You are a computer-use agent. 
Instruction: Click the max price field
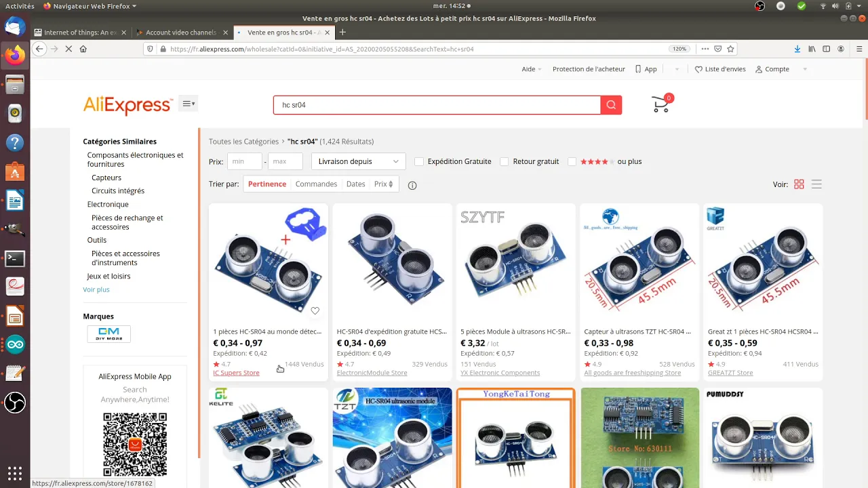[x=285, y=161]
